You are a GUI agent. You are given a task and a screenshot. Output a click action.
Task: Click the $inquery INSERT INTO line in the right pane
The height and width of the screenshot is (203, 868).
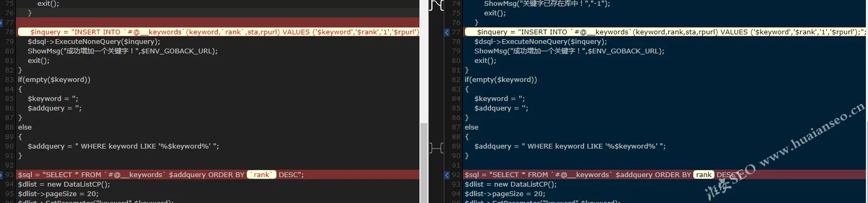pos(665,32)
